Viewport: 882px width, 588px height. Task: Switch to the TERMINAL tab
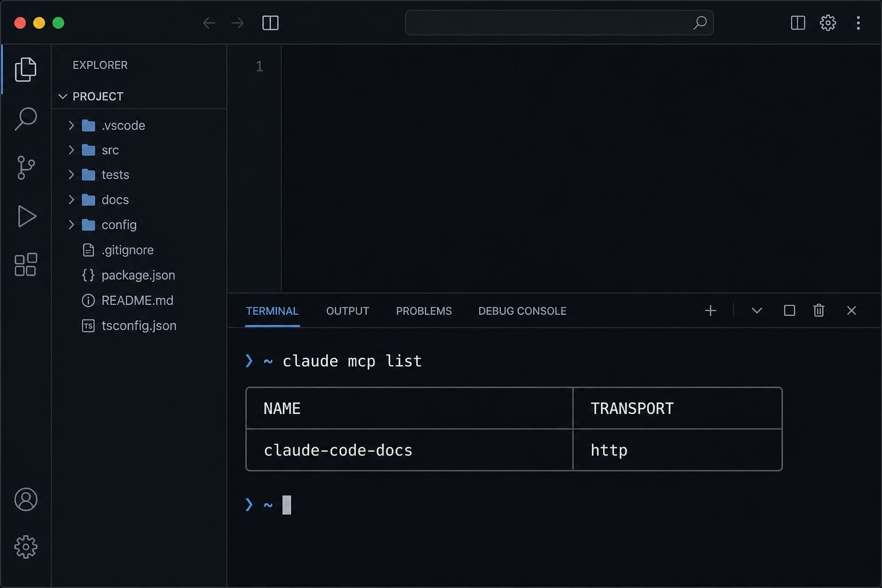[272, 311]
